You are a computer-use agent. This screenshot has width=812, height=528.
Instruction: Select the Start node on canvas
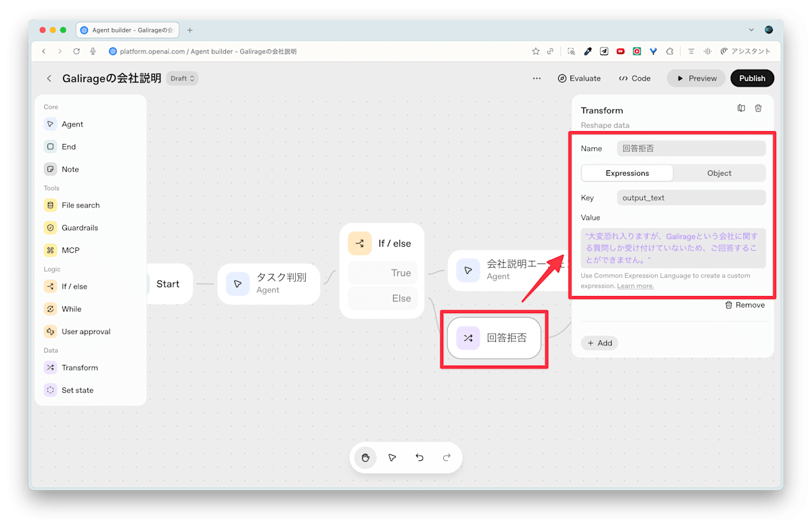169,284
